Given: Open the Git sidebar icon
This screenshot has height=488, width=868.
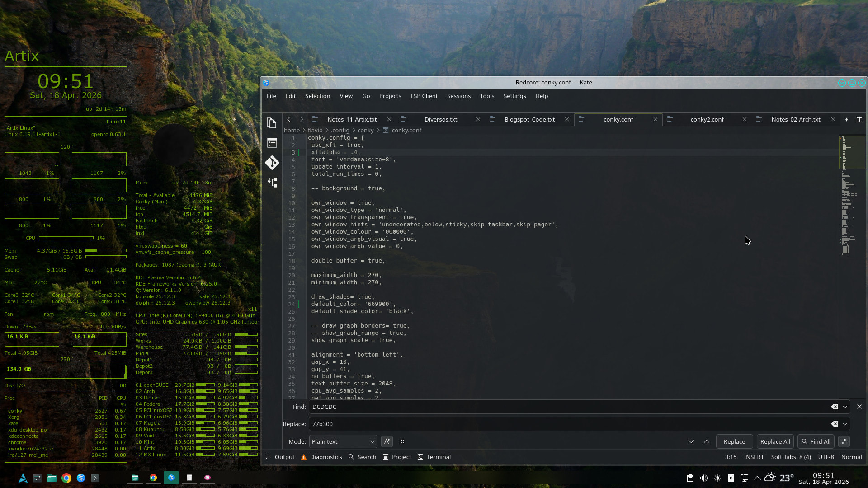Looking at the screenshot, I should coord(272,163).
